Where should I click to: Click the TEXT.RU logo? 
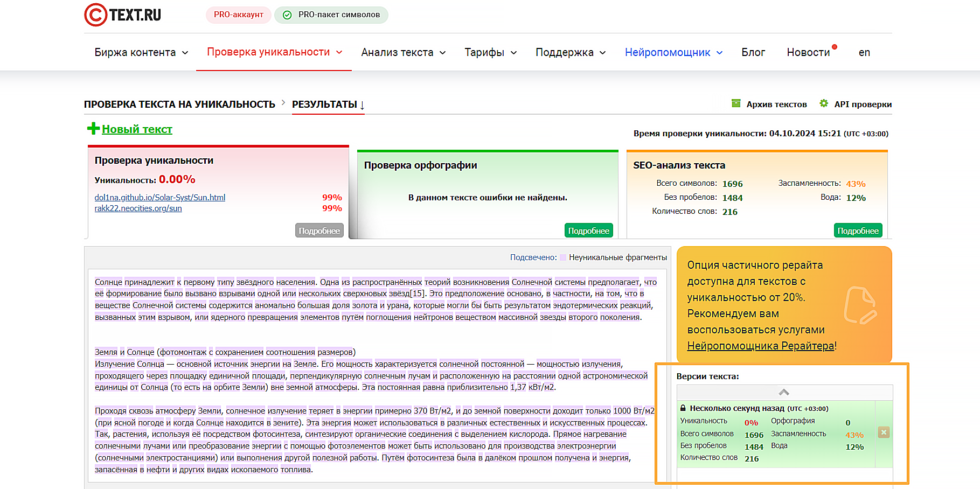[x=123, y=15]
